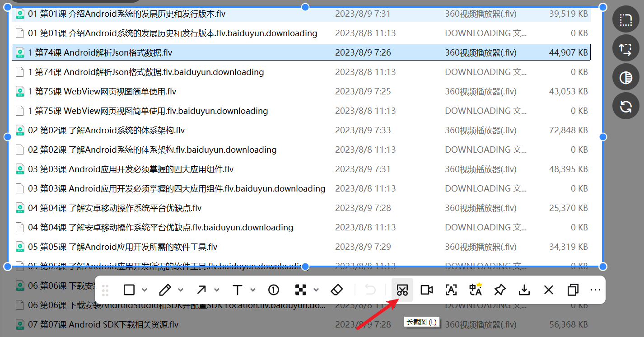Open the translate screenshot tool

point(476,290)
